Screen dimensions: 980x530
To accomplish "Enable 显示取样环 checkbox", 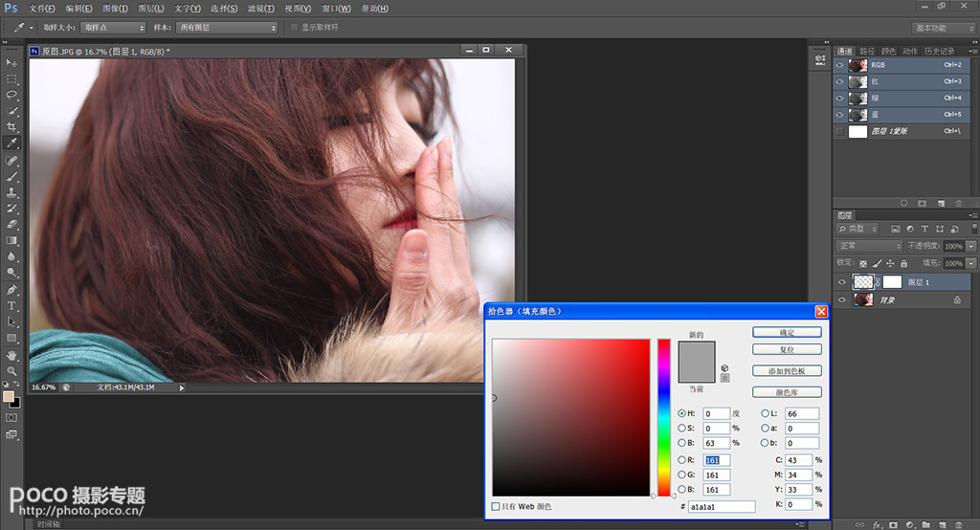I will (294, 28).
